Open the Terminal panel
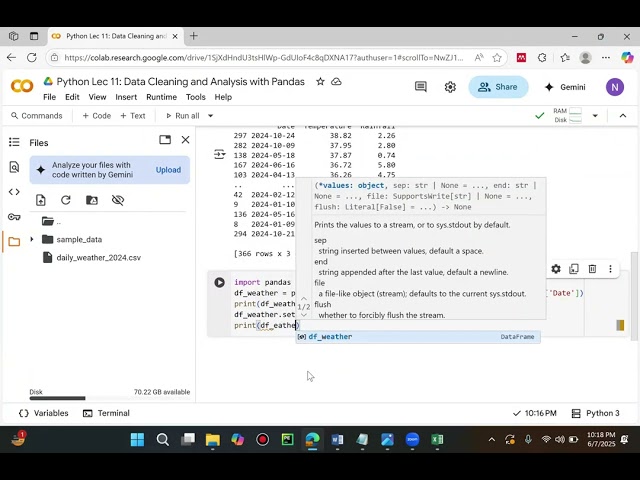 pos(107,413)
